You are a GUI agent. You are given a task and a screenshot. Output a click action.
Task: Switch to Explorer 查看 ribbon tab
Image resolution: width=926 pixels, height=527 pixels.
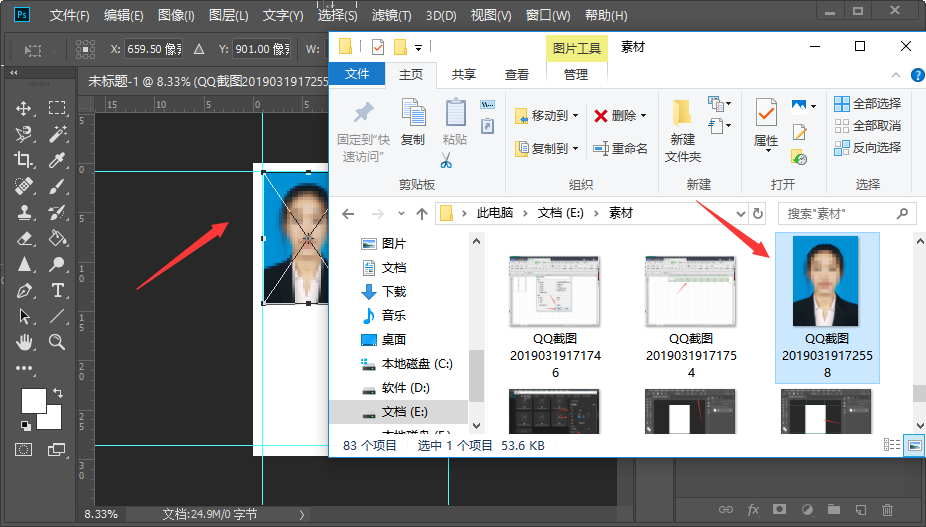517,74
